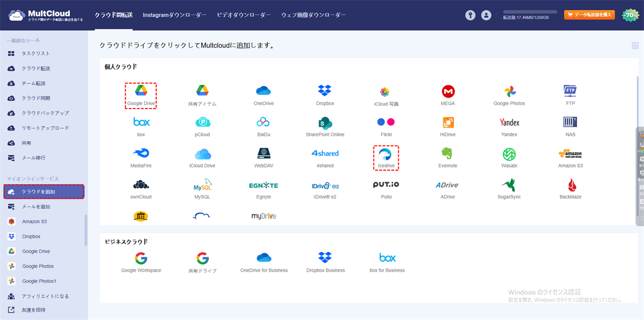Choose ADrive service
644x320 pixels.
tap(448, 189)
